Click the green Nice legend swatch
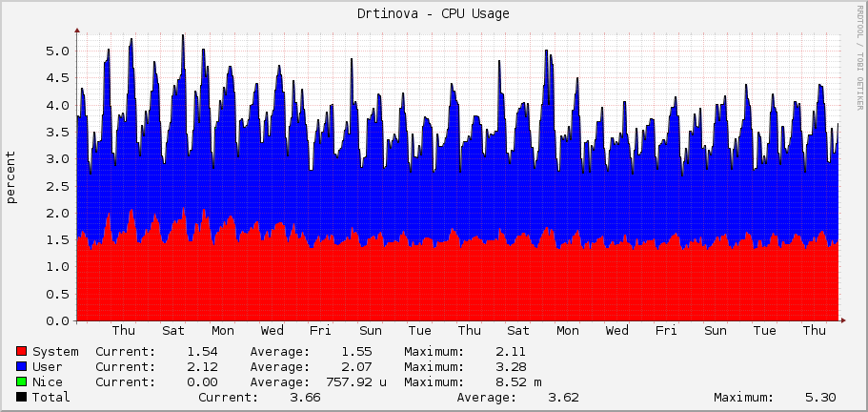Screen dimensions: 868x412 [22, 382]
